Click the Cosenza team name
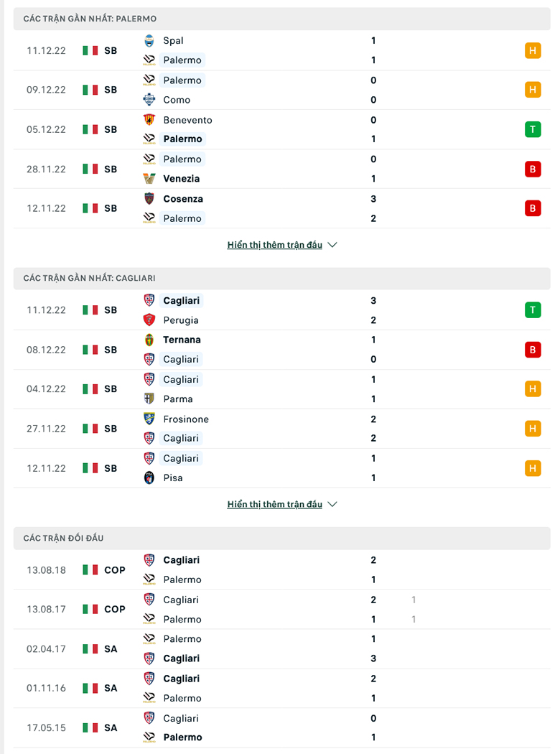 182,199
